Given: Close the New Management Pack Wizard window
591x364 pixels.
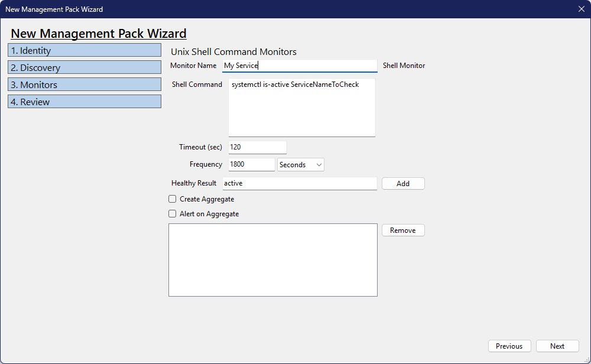Looking at the screenshot, I should (581, 9).
